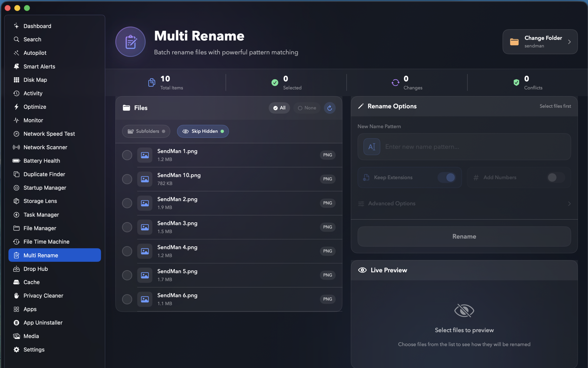Toggle the Keep Extensions switch
Screen dimensions: 588x368
tap(447, 177)
